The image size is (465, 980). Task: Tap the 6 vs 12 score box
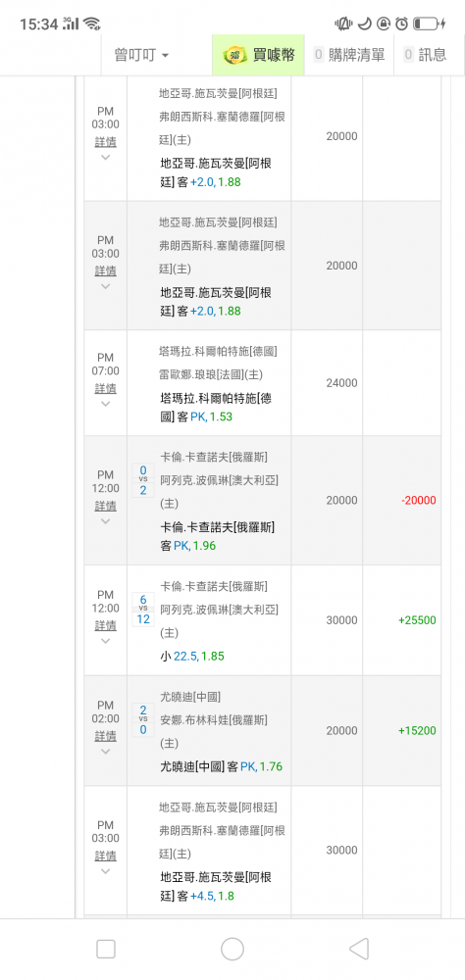pyautogui.click(x=142, y=610)
